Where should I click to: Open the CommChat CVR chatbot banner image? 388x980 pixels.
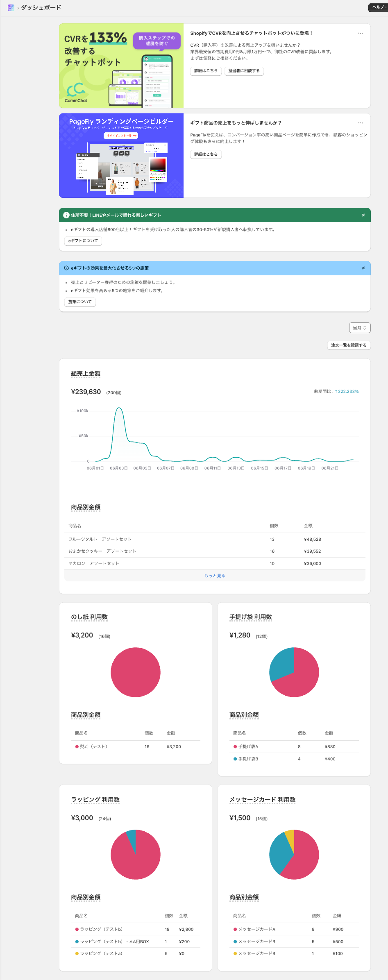pos(121,66)
